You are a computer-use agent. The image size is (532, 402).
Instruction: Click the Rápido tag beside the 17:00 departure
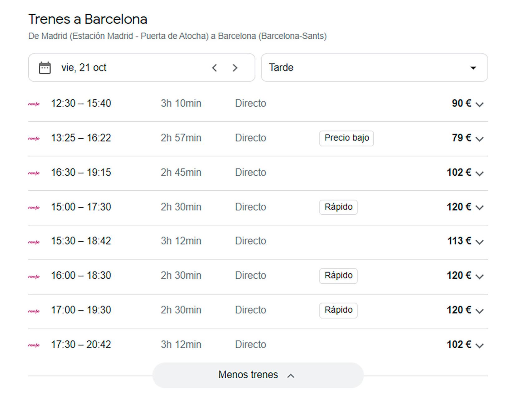pyautogui.click(x=338, y=310)
